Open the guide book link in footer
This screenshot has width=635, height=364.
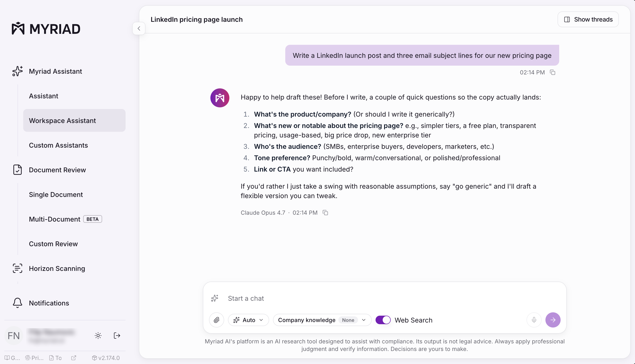tap(12, 358)
